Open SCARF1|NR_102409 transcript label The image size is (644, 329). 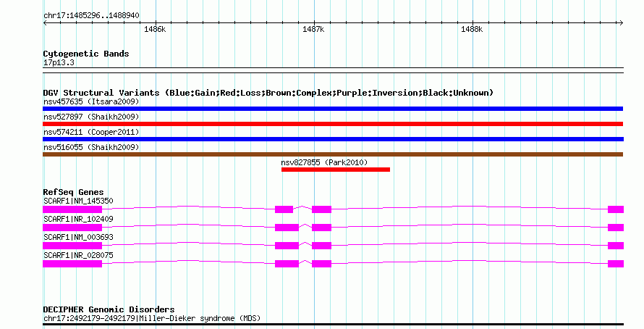coord(78,219)
